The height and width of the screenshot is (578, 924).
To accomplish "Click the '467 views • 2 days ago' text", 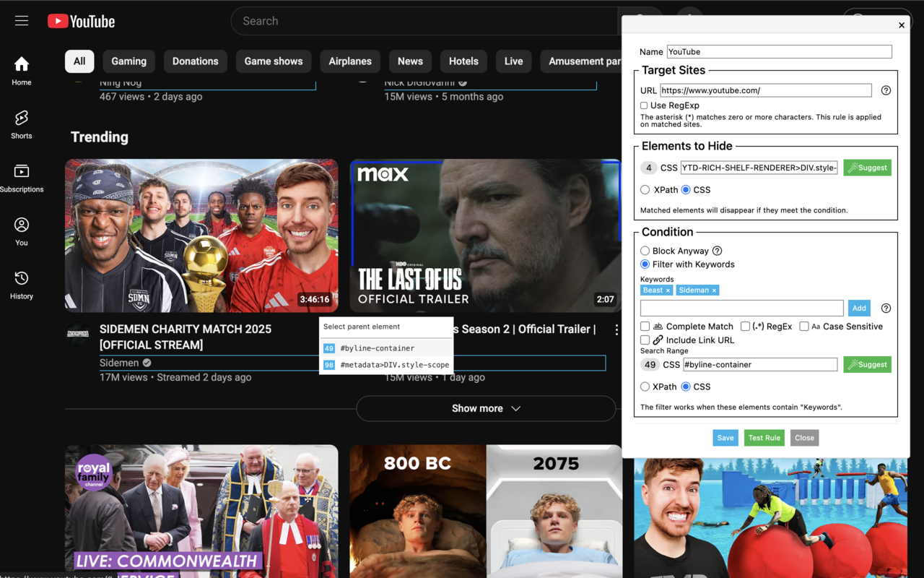I will point(151,97).
